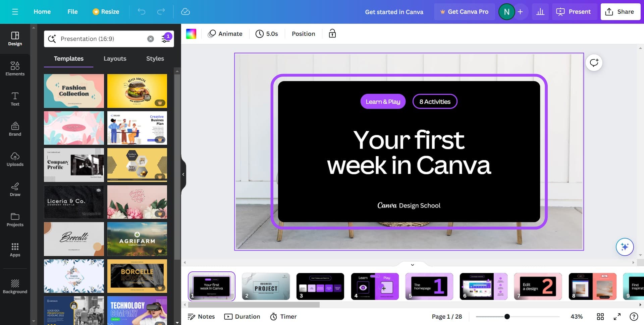Open the Brand kit panel
This screenshot has width=644, height=325.
(15, 129)
